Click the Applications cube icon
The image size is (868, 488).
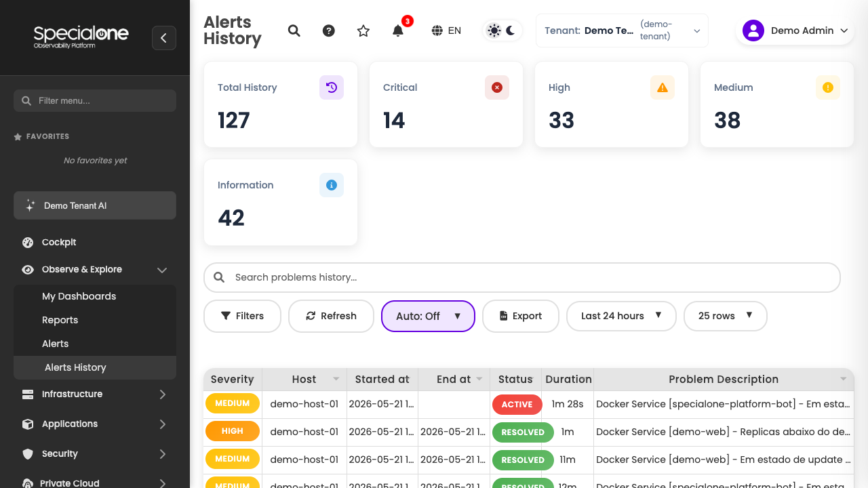(28, 424)
